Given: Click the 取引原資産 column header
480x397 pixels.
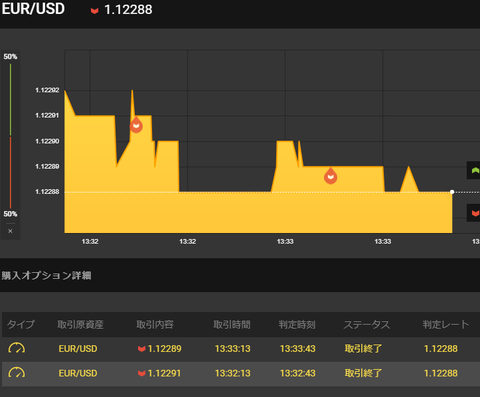Looking at the screenshot, I should pyautogui.click(x=80, y=324).
